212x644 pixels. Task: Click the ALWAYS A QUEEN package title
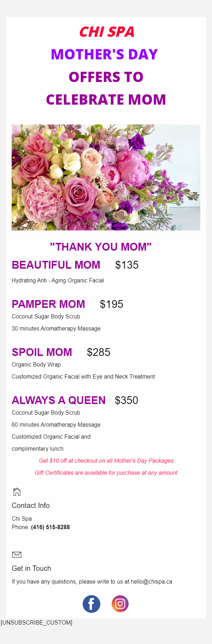pos(59,400)
